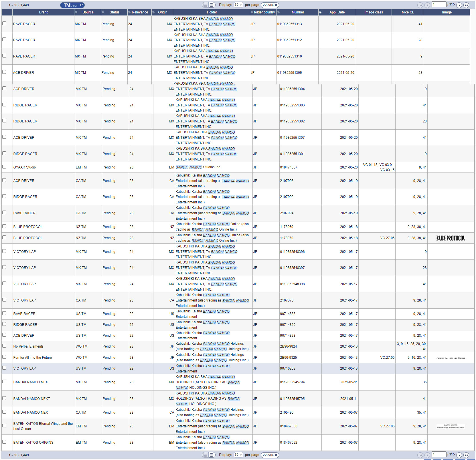This screenshot has width=476, height=460.
Task: Switch to list view icon at bottom
Action: (x=205, y=455)
